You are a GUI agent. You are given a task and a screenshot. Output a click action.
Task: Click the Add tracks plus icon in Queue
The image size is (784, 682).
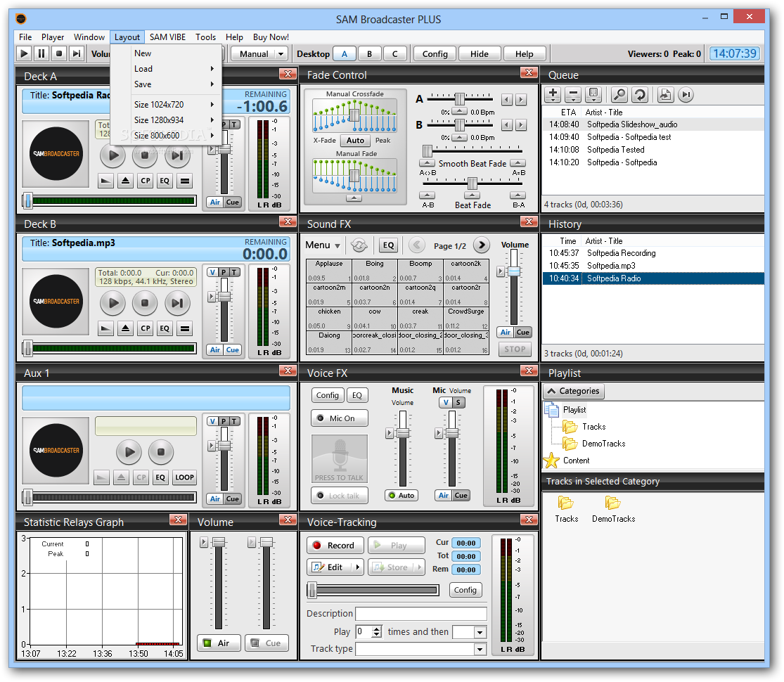[x=553, y=94]
